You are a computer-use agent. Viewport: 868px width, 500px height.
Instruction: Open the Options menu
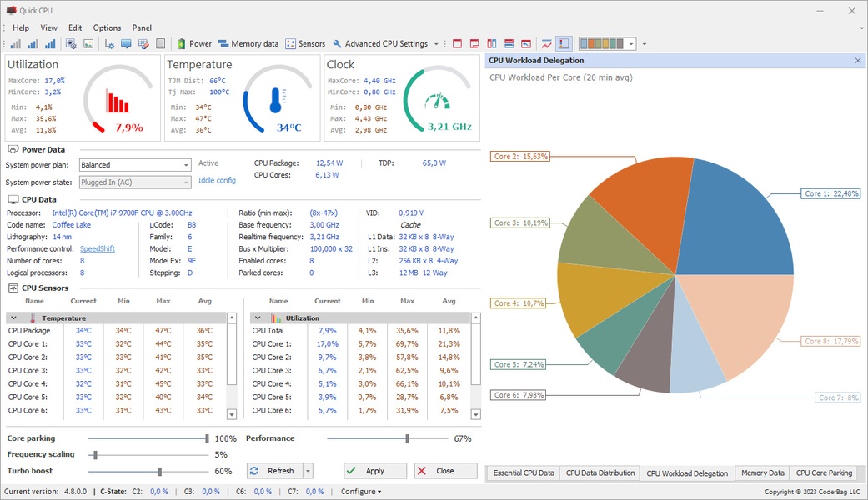(x=107, y=27)
